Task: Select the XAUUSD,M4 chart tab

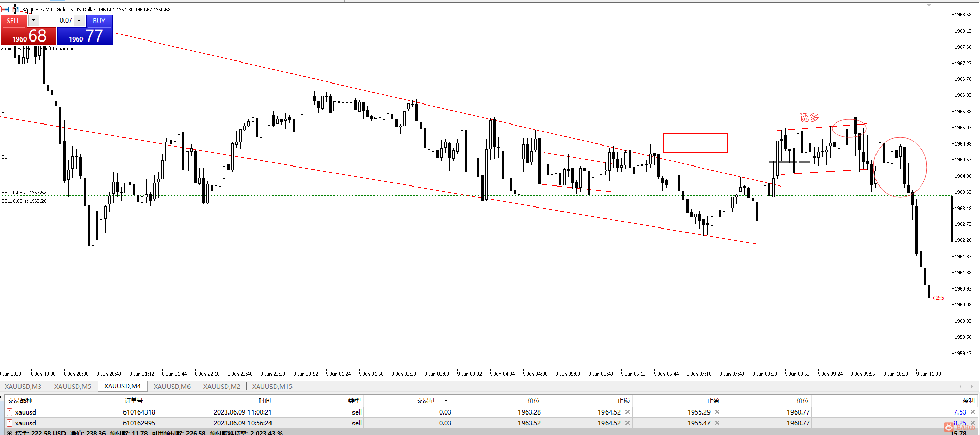Action: 122,386
